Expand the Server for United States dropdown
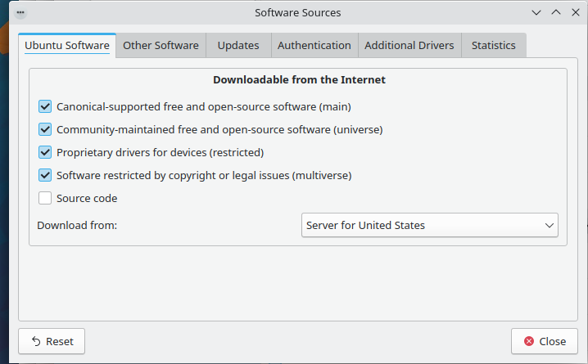588x364 pixels. click(x=429, y=225)
